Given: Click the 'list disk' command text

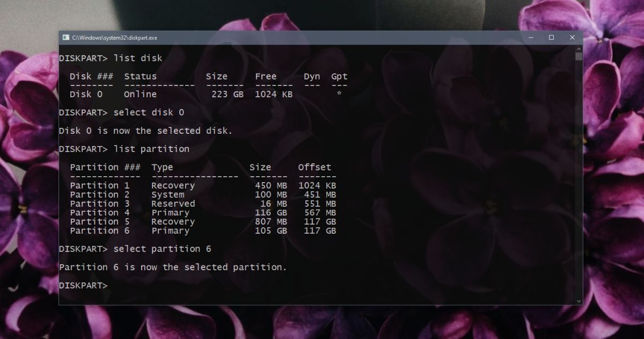Looking at the screenshot, I should pyautogui.click(x=137, y=58).
